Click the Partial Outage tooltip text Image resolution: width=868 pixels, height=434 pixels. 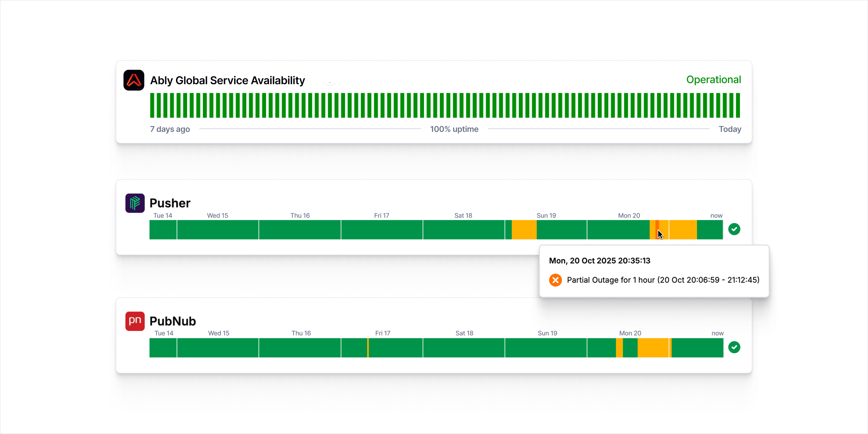pos(663,280)
